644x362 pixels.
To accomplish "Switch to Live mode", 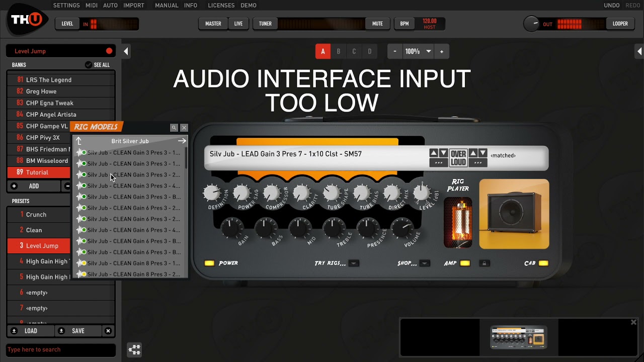I will (238, 24).
